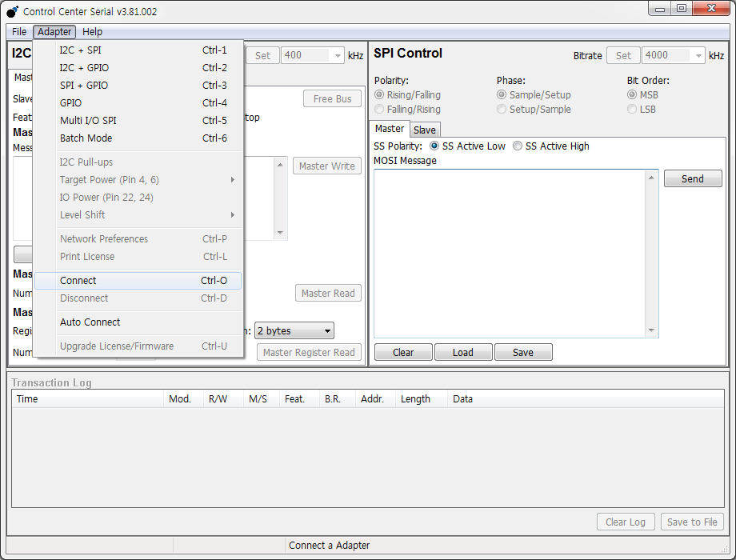Viewport: 736px width, 560px height.
Task: Open the 2 bytes dropdown
Action: pyautogui.click(x=294, y=331)
